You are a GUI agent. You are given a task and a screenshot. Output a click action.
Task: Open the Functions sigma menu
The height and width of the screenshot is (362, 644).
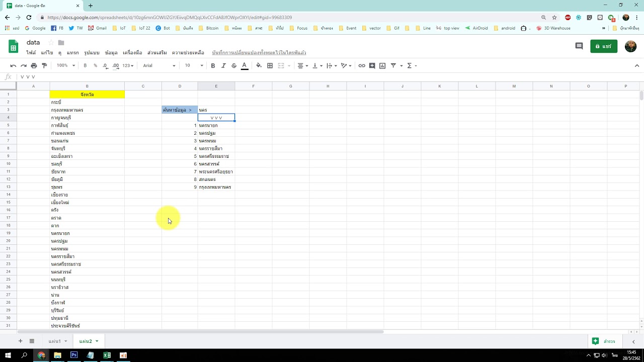(x=411, y=65)
